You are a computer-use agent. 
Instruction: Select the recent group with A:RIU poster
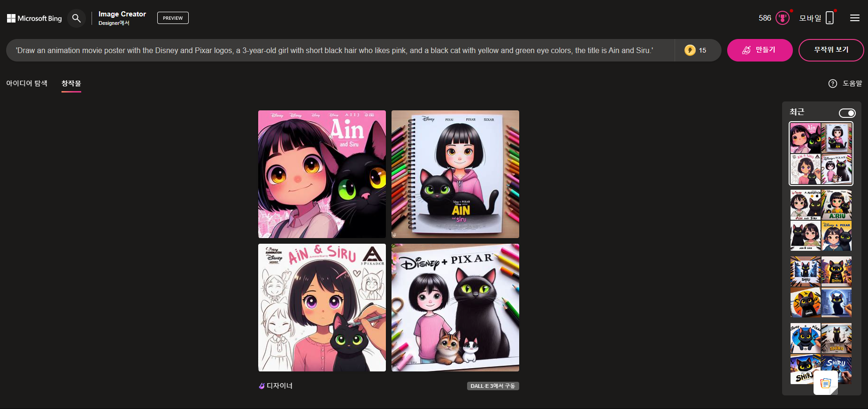[821, 220]
